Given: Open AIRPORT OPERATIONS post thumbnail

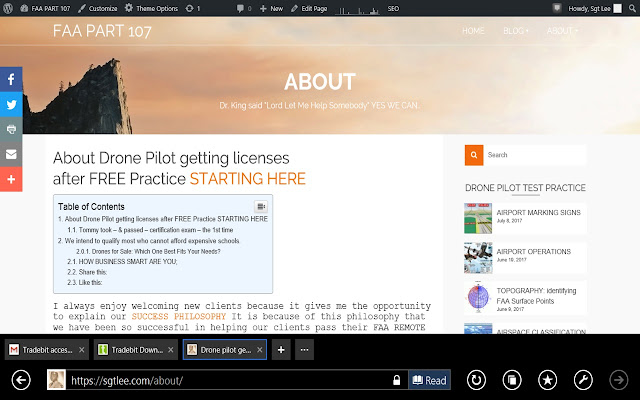Looking at the screenshot, I should click(x=478, y=258).
